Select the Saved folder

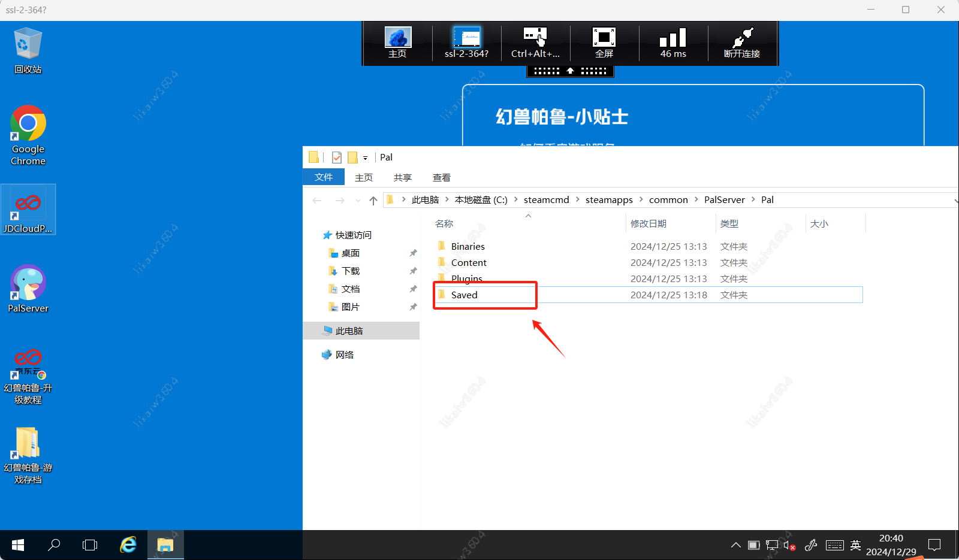(x=648, y=295)
